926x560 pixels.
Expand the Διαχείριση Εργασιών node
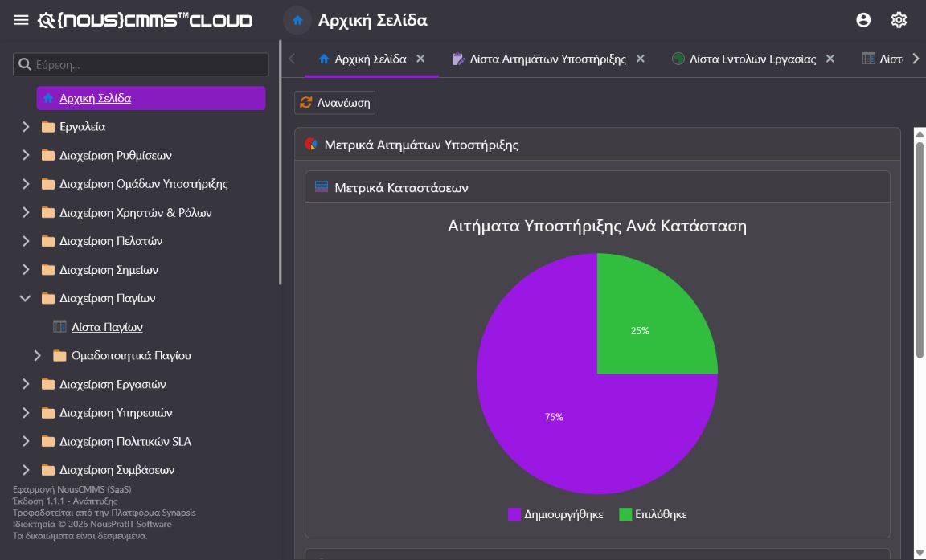pyautogui.click(x=26, y=384)
